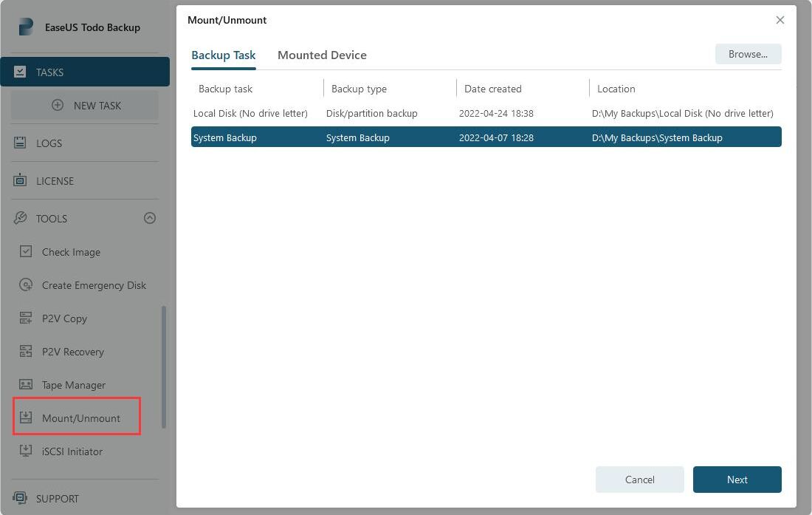Click the Backup task column header

(225, 89)
